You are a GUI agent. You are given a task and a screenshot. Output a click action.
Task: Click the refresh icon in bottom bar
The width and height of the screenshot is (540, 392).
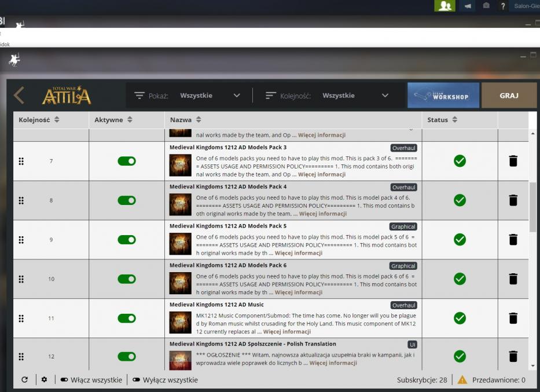point(24,380)
